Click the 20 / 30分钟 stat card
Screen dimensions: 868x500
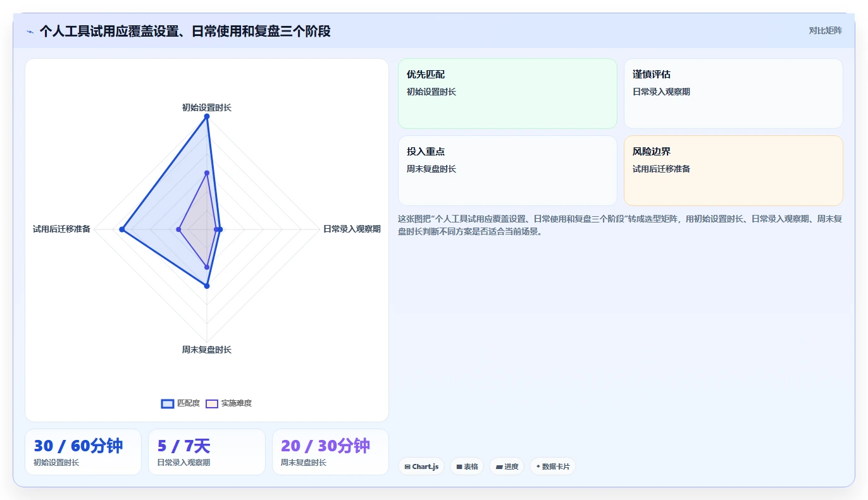(330, 452)
